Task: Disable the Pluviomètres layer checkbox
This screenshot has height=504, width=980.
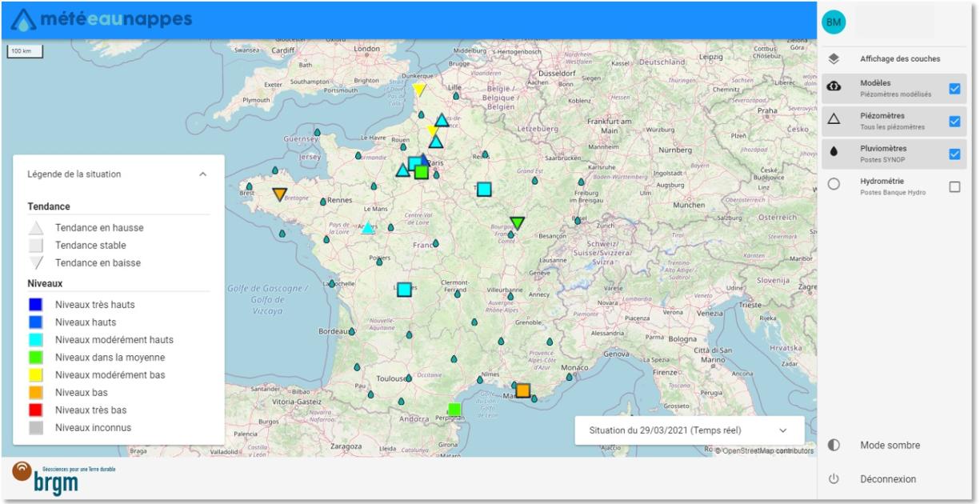Action: (x=954, y=154)
